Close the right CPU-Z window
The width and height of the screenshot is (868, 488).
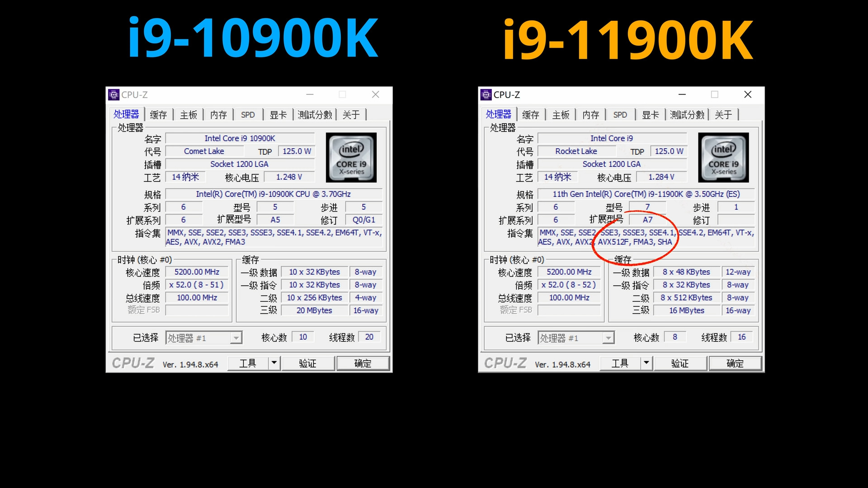click(x=748, y=94)
